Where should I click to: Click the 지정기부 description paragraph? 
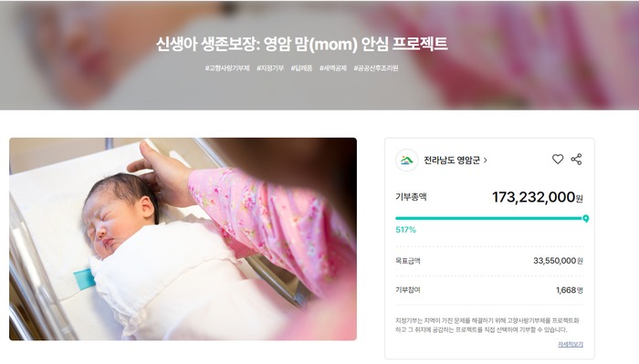[x=487, y=326]
